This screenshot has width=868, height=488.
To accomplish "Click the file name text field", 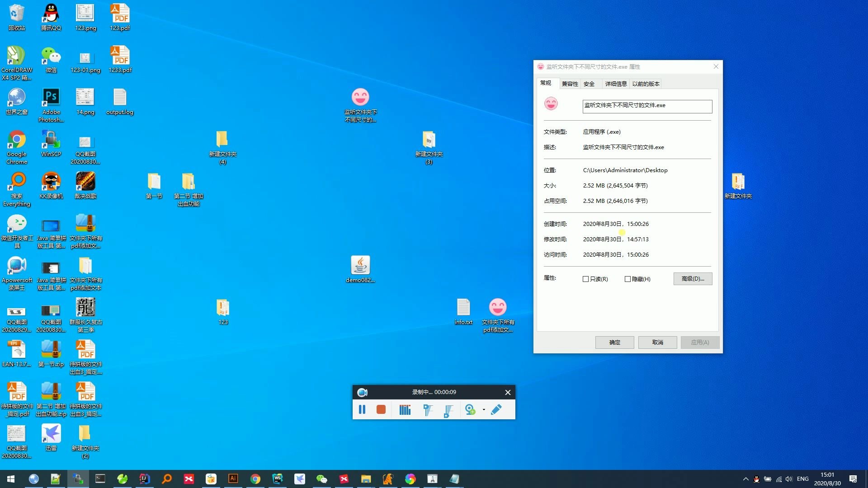I will [647, 106].
